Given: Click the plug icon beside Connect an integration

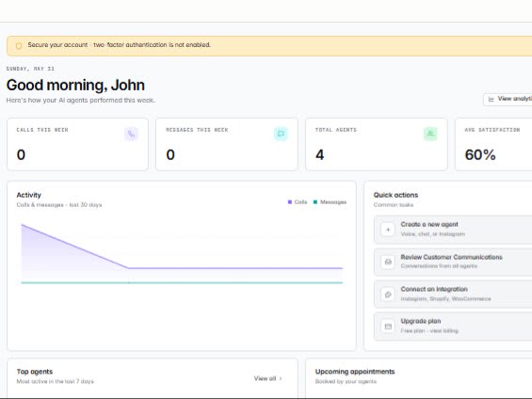Looking at the screenshot, I should [388, 294].
